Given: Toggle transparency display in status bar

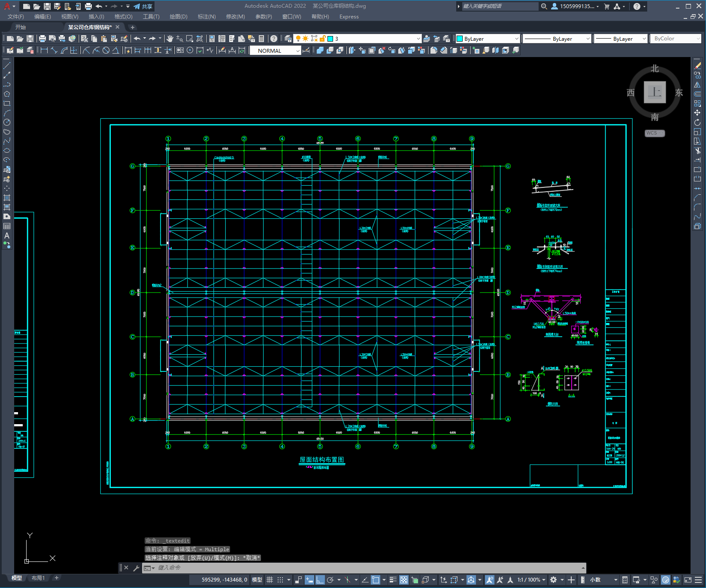Looking at the screenshot, I should 404,580.
